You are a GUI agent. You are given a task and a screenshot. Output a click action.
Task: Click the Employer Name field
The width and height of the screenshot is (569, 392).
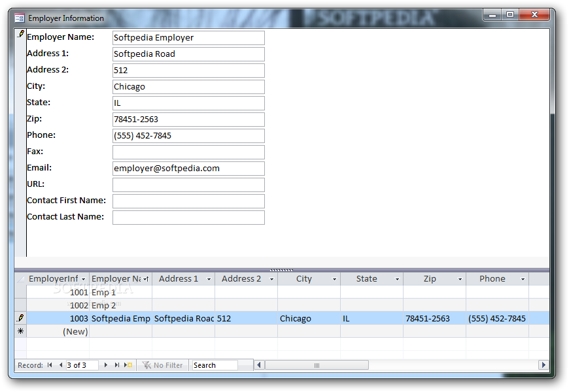coord(188,38)
